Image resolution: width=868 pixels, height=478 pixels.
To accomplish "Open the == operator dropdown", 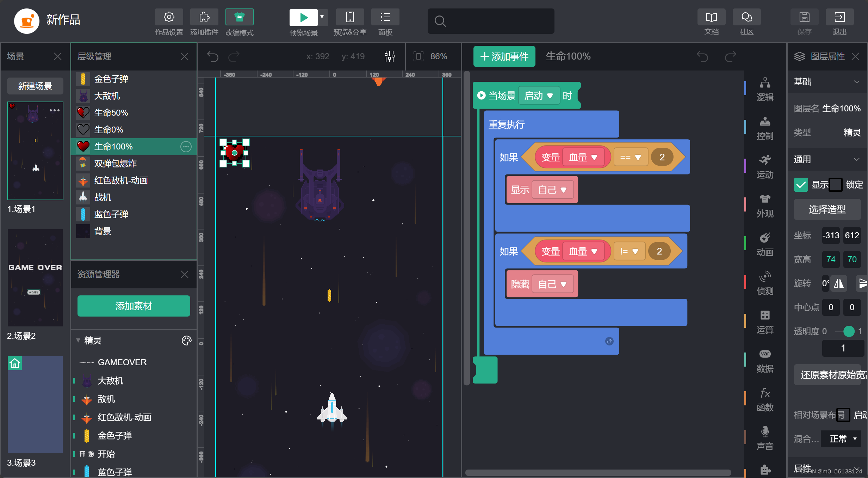I will [x=630, y=157].
